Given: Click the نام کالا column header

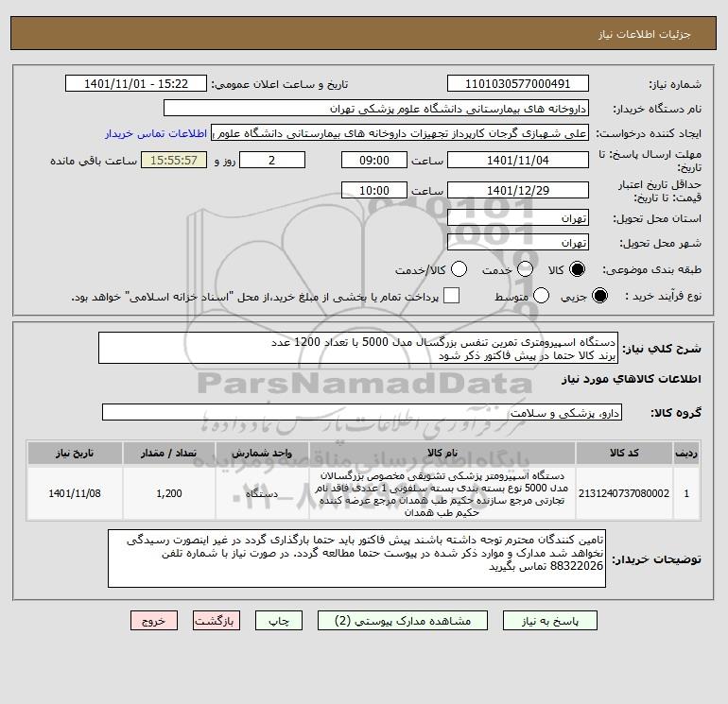Looking at the screenshot, I should [x=442, y=453].
